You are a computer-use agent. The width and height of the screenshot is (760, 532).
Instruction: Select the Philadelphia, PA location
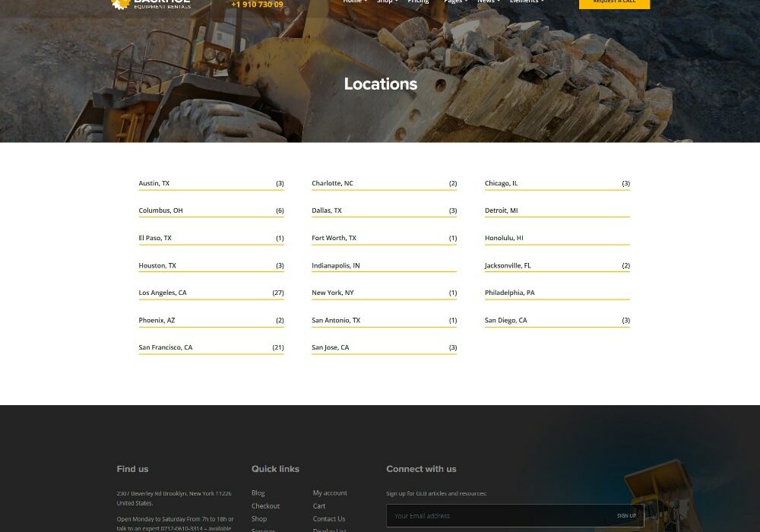(509, 293)
